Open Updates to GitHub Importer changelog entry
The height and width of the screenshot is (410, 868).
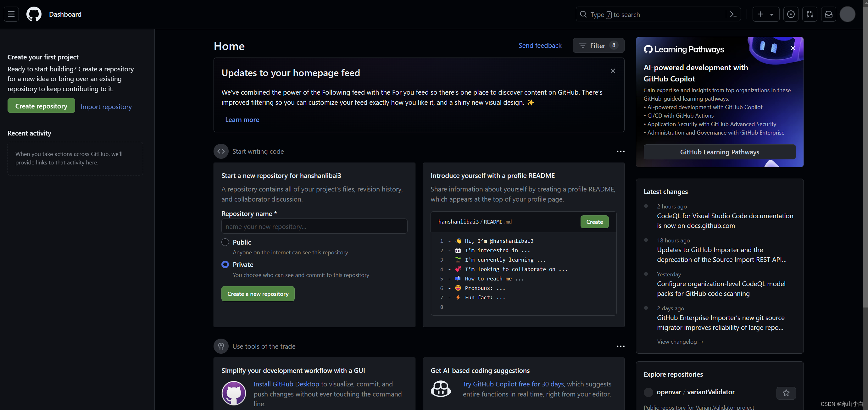[721, 255]
